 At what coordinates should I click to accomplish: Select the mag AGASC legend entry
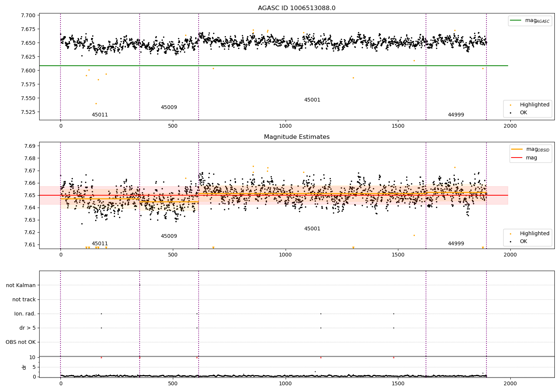pos(530,21)
